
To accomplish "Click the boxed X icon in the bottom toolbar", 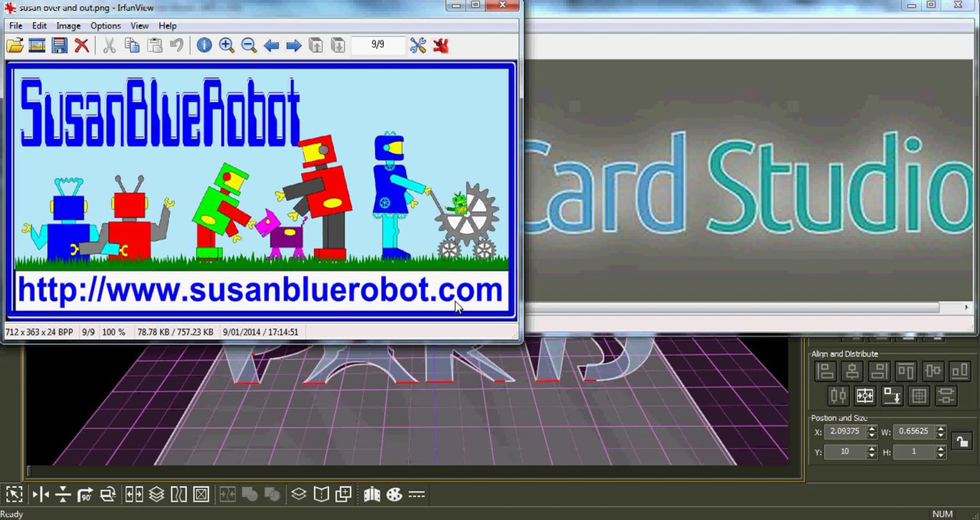I will pos(201,495).
